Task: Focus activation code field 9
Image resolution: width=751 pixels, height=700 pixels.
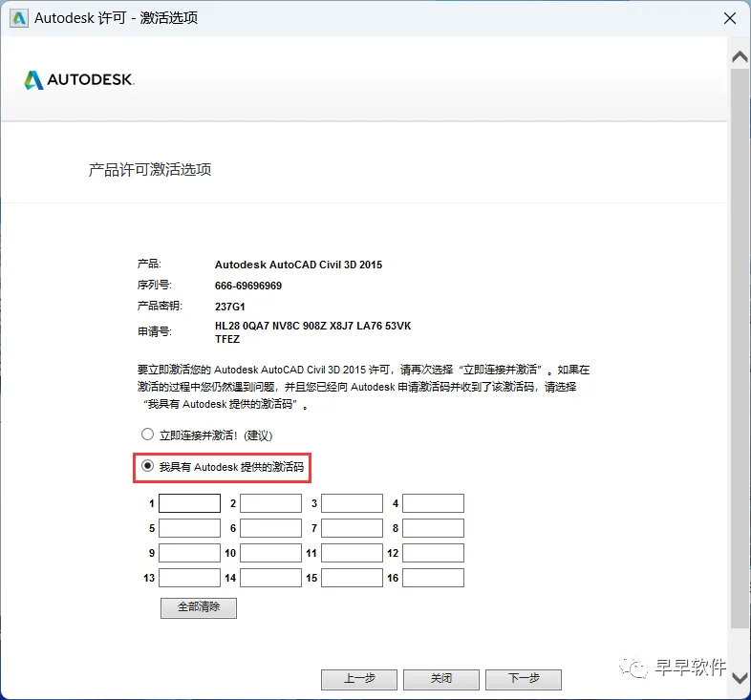Action: (x=190, y=553)
